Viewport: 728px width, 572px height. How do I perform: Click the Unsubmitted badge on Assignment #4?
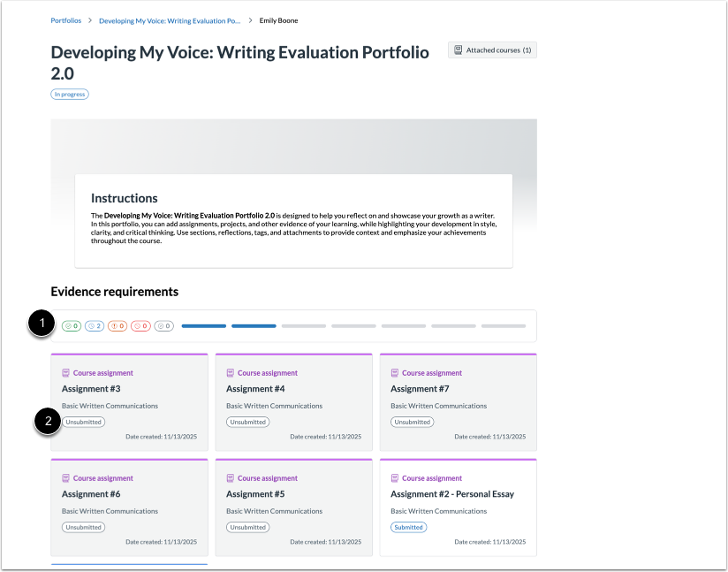[247, 422]
